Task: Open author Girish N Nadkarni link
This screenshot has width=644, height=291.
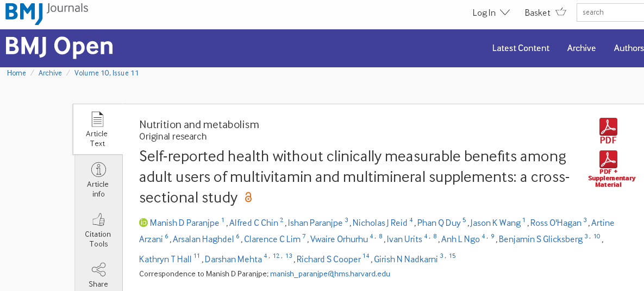Action: (x=406, y=259)
